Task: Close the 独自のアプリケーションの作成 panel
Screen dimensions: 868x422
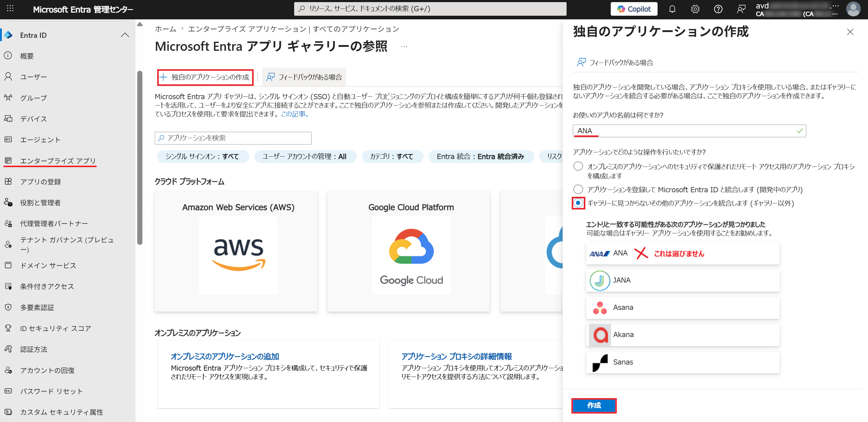Action: pos(850,32)
